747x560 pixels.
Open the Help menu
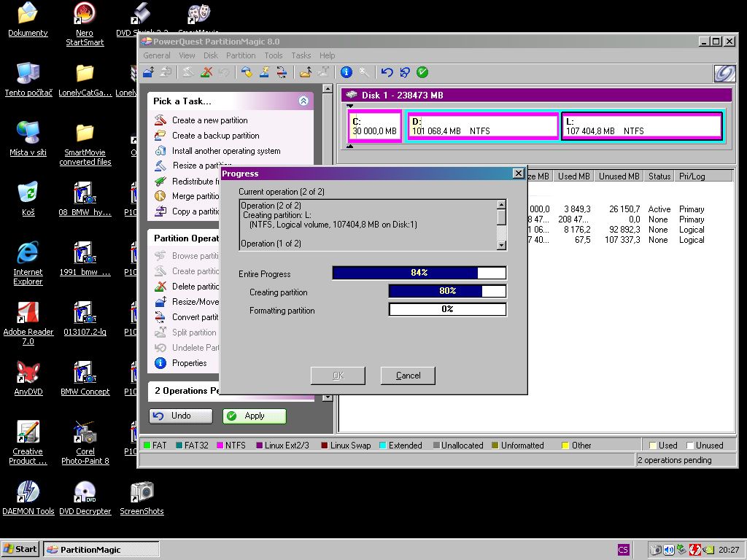click(328, 55)
